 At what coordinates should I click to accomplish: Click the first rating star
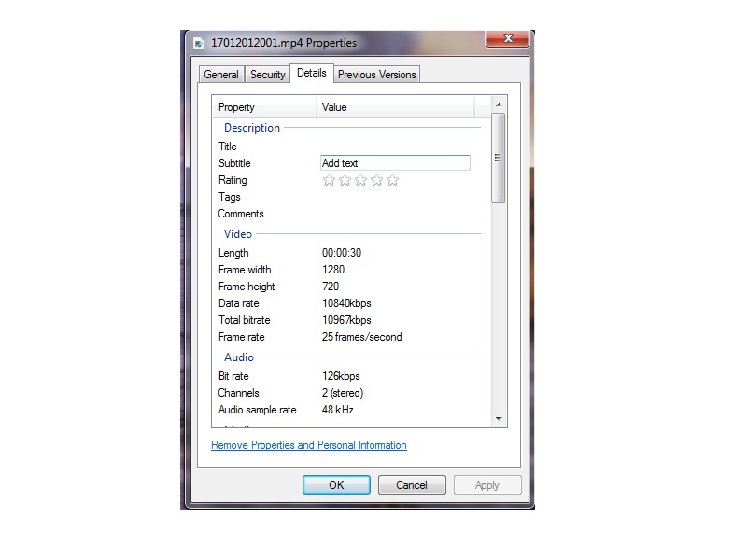coord(329,180)
